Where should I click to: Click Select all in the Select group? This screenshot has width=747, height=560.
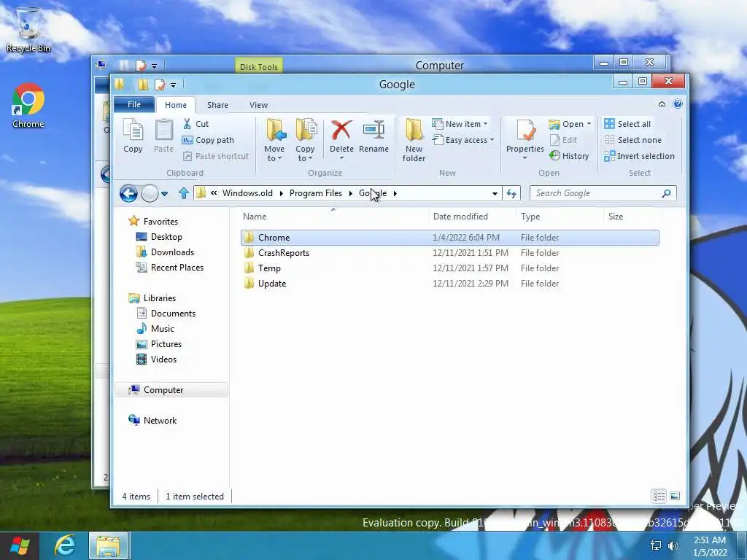627,124
